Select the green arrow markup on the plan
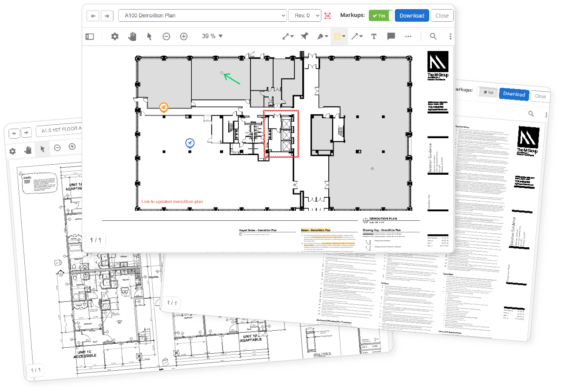Viewport: 561px width, 392px height. (x=233, y=79)
